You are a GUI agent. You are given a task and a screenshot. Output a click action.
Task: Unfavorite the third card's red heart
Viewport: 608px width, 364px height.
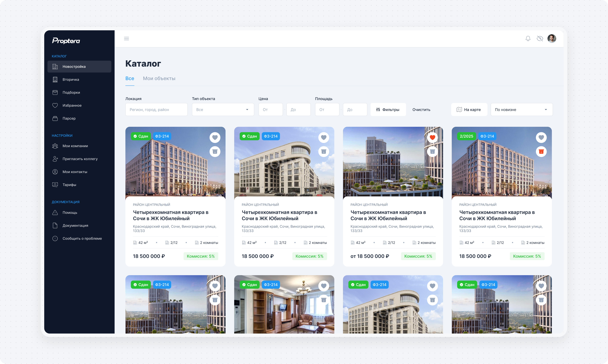pyautogui.click(x=432, y=137)
